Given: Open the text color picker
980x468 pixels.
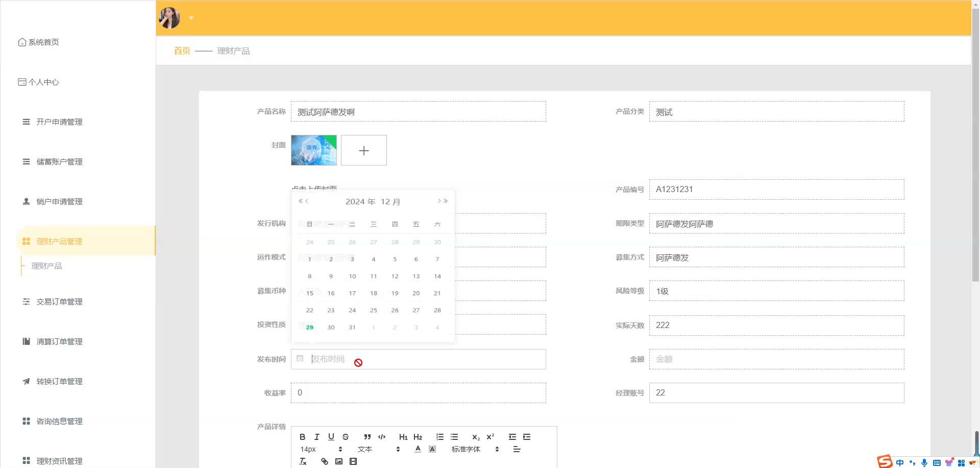Looking at the screenshot, I should (418, 449).
